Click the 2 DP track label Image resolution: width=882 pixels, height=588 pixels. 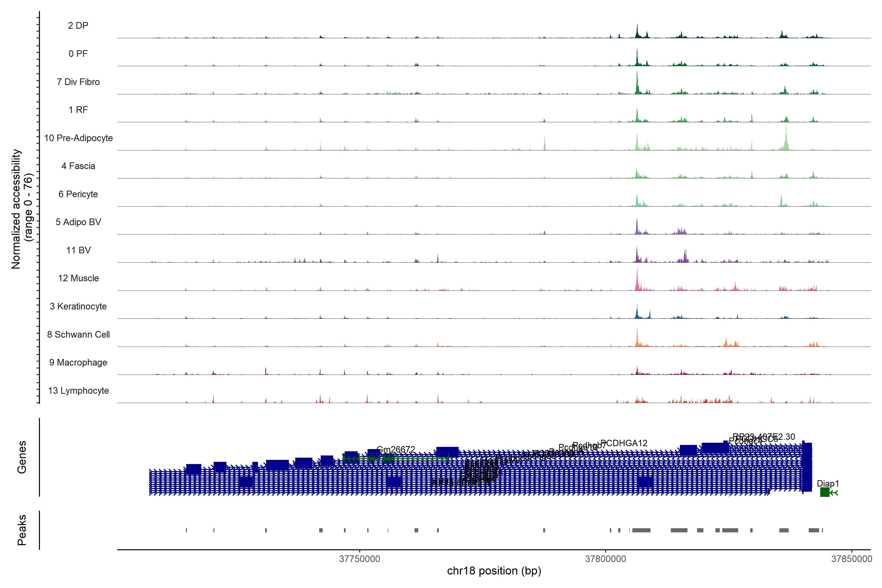click(78, 25)
